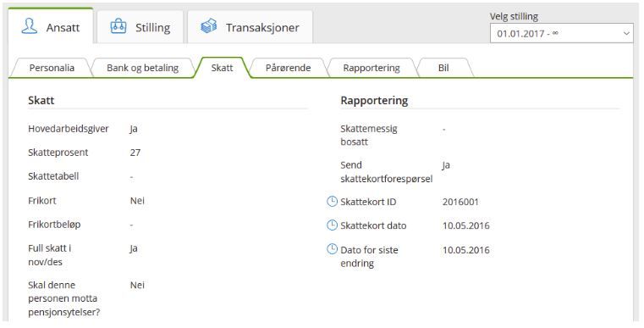Go to the Transaksjoner tab
644x328 pixels.
[x=250, y=27]
